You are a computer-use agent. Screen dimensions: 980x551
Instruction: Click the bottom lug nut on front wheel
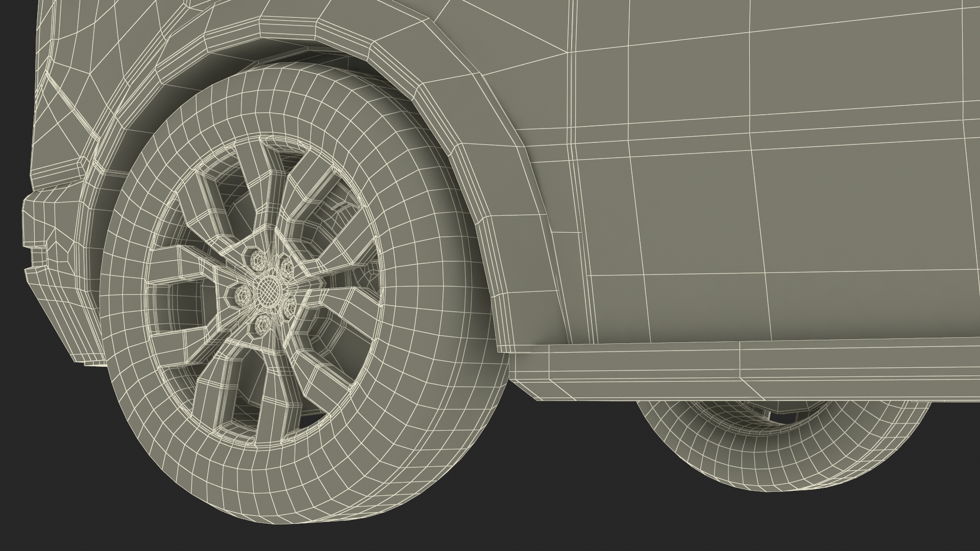coord(262,322)
